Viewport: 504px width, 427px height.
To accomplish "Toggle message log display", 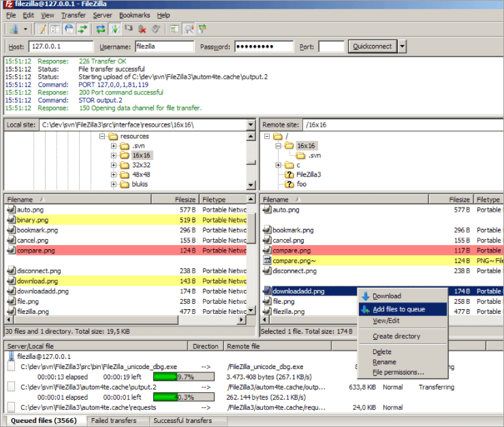I will (42, 29).
